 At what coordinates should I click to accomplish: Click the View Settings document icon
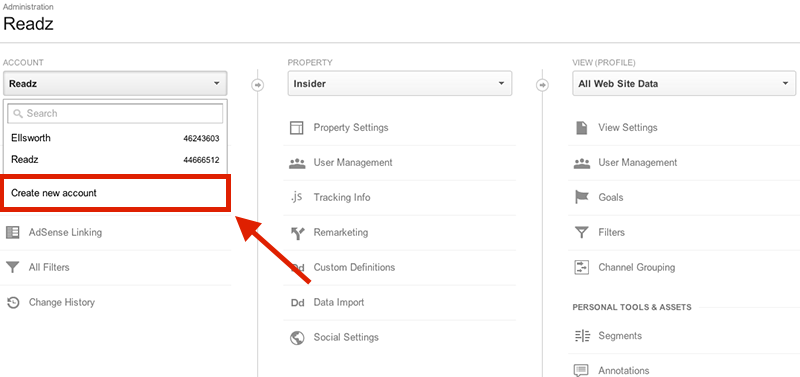pos(581,128)
